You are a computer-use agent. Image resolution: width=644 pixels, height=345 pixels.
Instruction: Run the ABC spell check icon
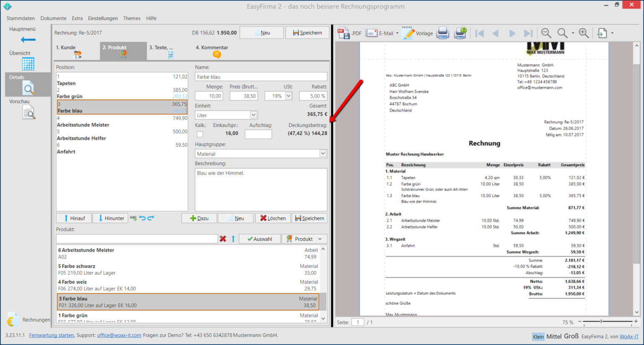(x=133, y=218)
